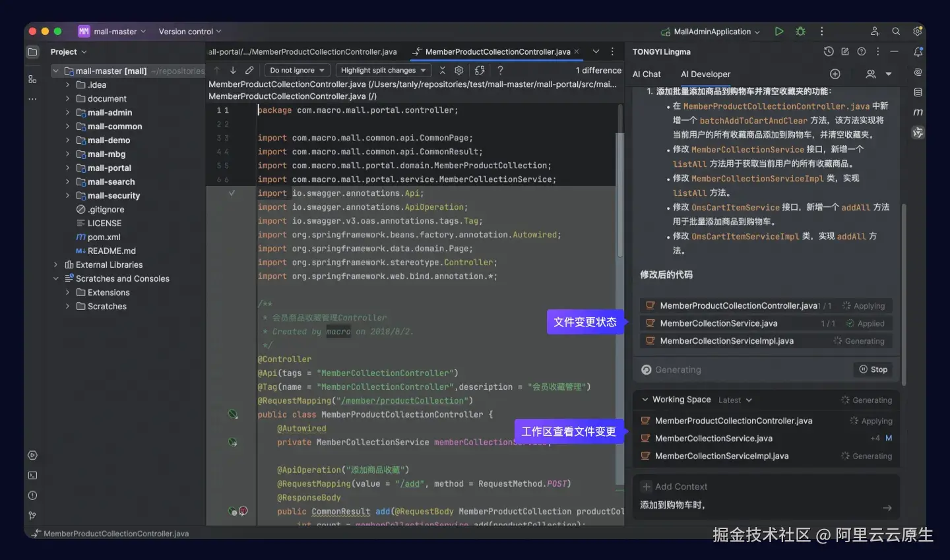Collapse unchanged fragments icon in the diff toolbar

442,70
